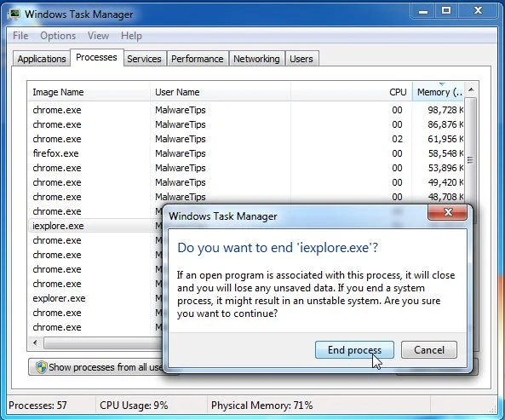The width and height of the screenshot is (505, 420).
Task: Click the horizontal scrollbar thumb
Action: (x=103, y=342)
